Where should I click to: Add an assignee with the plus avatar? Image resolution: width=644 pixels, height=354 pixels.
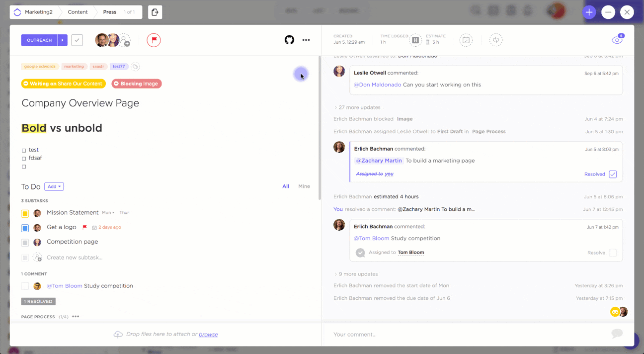point(125,40)
